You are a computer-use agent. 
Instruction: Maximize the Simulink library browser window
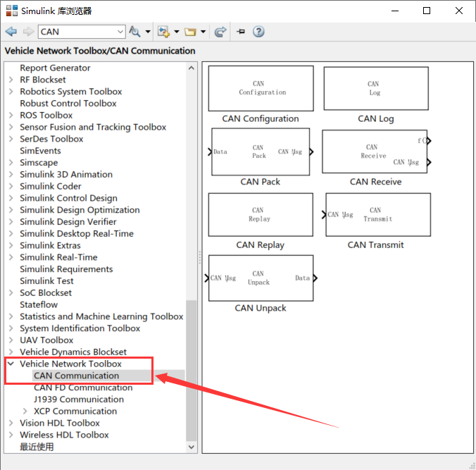427,11
